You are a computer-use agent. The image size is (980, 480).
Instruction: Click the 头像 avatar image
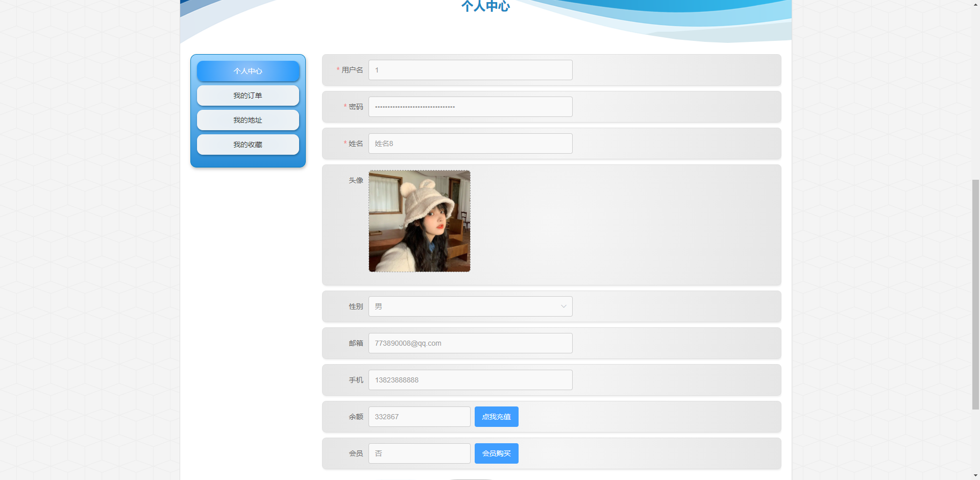pyautogui.click(x=420, y=221)
